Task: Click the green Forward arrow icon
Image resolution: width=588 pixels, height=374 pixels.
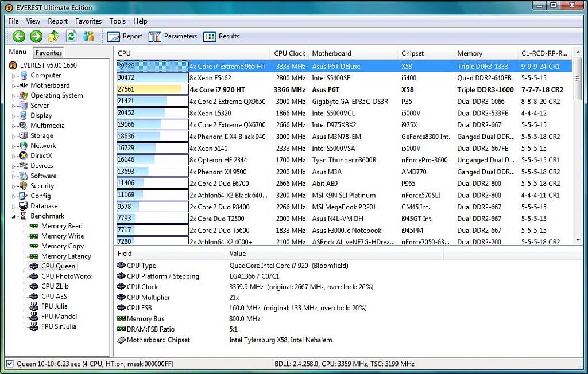Action: (36, 36)
